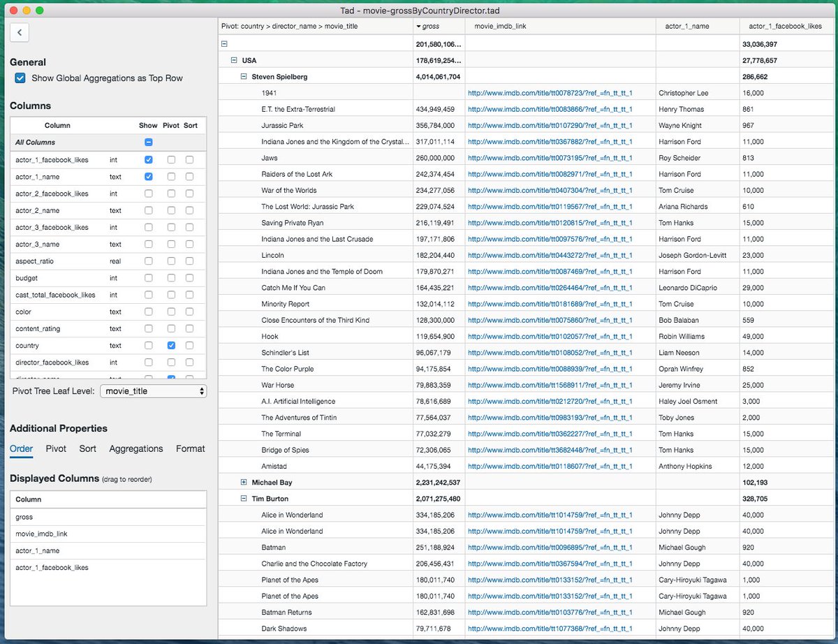The image size is (838, 644).
Task: Select the Pivot properties tab
Action: point(56,448)
